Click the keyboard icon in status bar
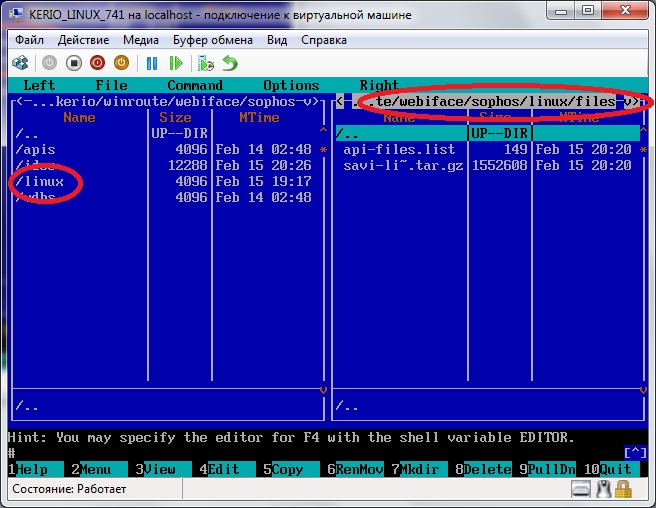This screenshot has height=508, width=656. [582, 490]
